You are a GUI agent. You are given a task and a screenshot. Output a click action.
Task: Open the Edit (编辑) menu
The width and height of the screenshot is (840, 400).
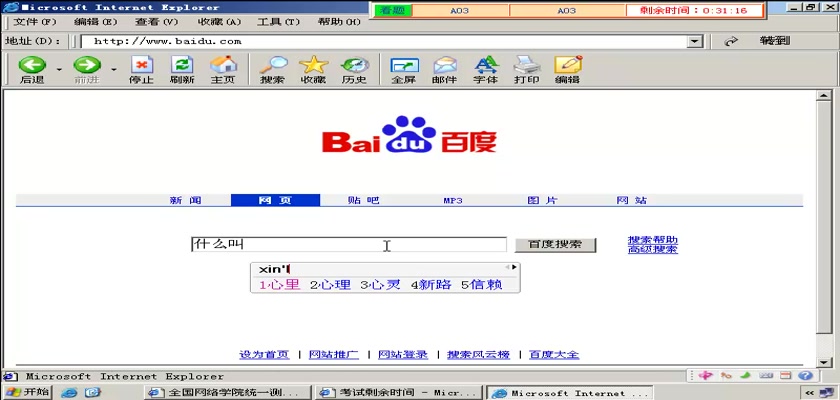coord(95,22)
